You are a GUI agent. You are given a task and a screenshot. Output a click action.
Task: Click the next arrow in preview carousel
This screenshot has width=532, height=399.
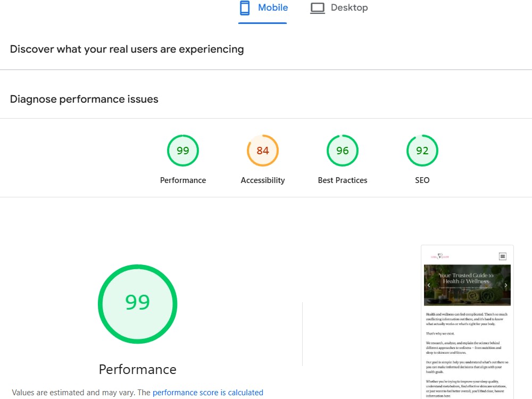pyautogui.click(x=505, y=285)
